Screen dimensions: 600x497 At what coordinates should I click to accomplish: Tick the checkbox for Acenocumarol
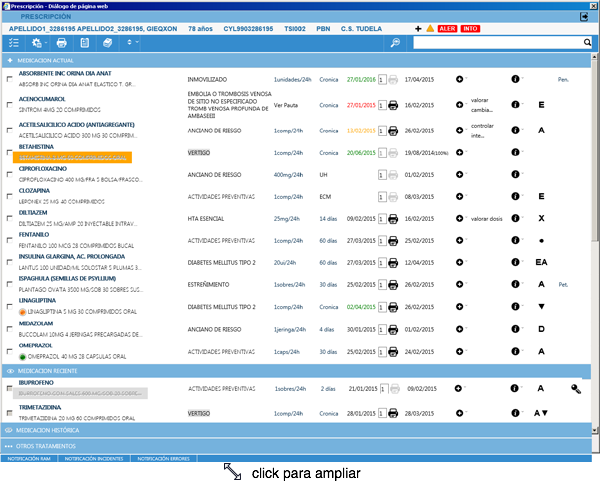click(x=9, y=105)
